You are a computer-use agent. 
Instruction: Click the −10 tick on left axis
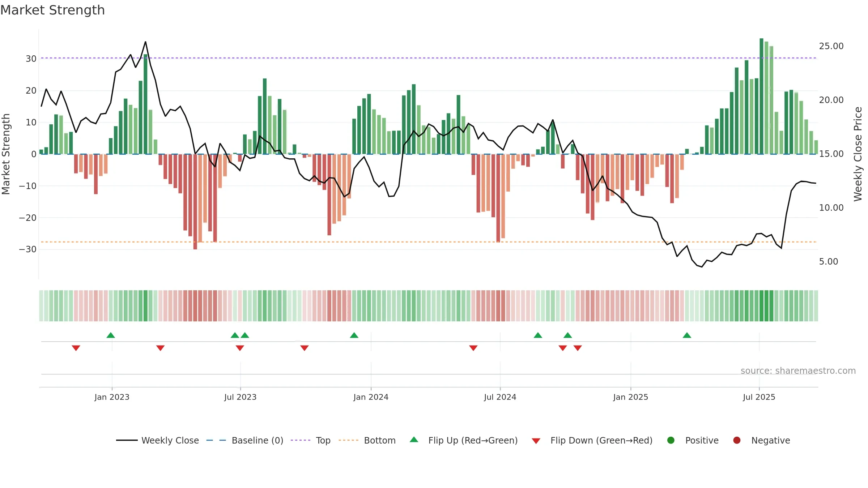coord(28,186)
